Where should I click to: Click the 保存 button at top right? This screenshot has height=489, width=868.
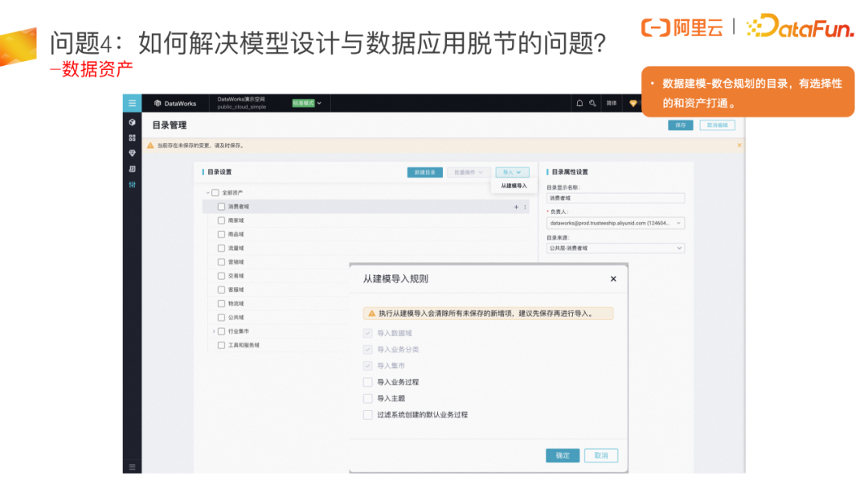pos(681,125)
